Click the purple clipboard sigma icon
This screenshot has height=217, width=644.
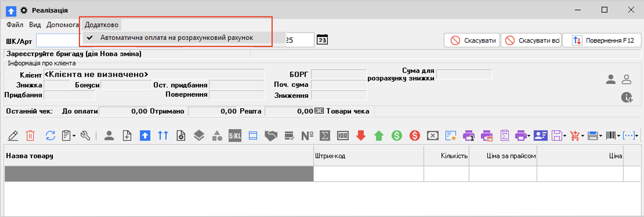click(505, 135)
